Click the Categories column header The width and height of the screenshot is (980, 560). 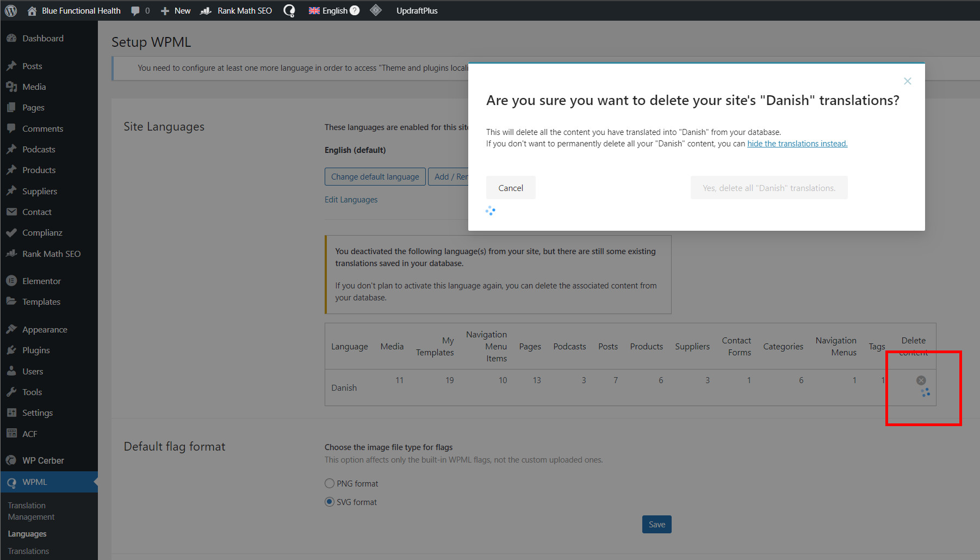coord(783,347)
